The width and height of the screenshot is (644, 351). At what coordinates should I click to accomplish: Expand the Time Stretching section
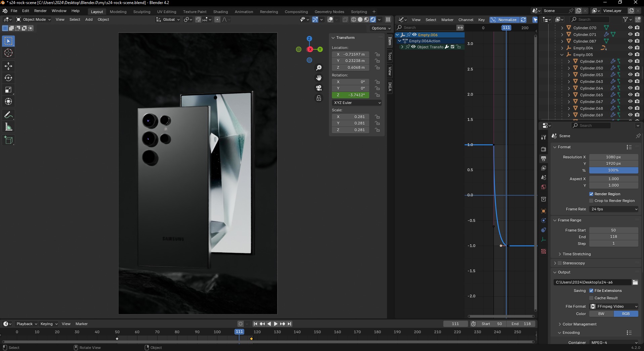coord(576,254)
